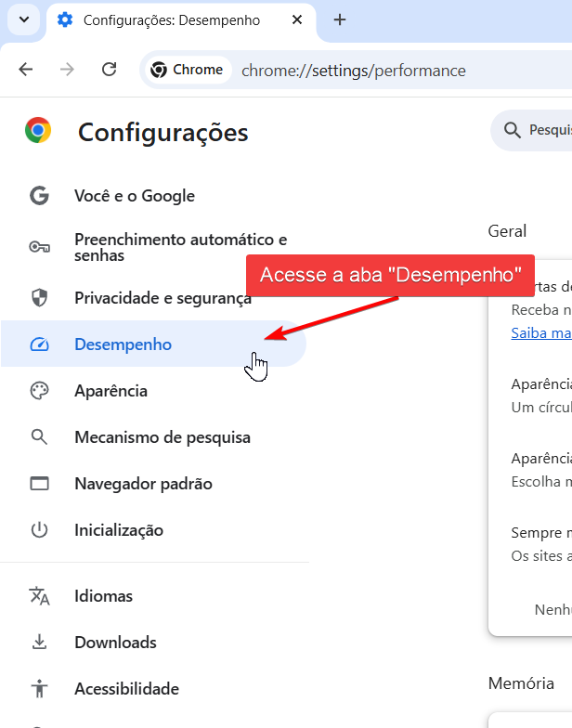Screen dimensions: 572x728
Task: Open the Saiba mais link
Action: click(541, 333)
